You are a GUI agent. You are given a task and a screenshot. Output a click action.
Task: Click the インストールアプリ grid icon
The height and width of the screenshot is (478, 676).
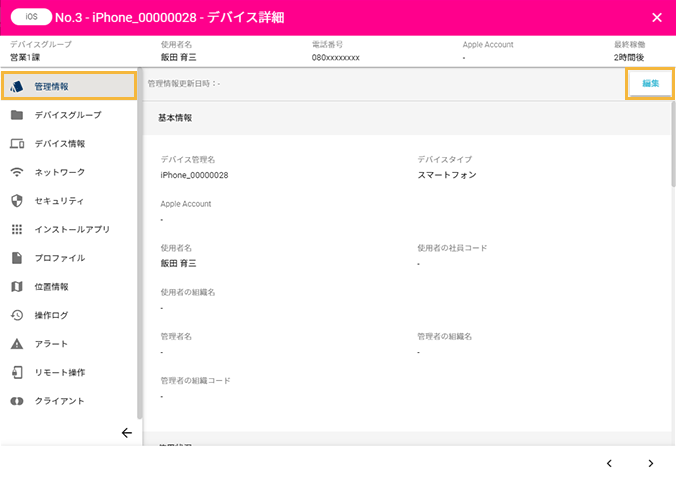17,229
